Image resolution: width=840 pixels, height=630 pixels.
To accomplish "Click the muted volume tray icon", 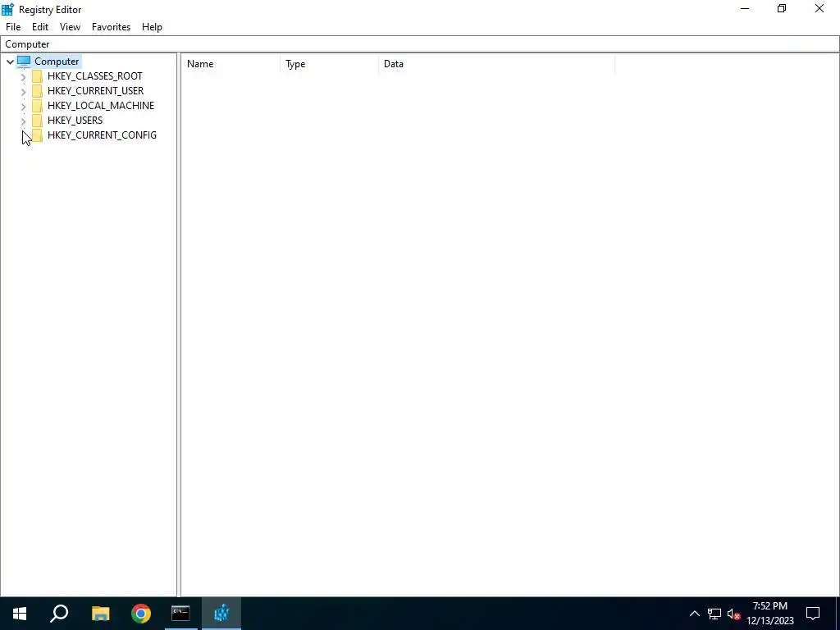I will 734,614.
